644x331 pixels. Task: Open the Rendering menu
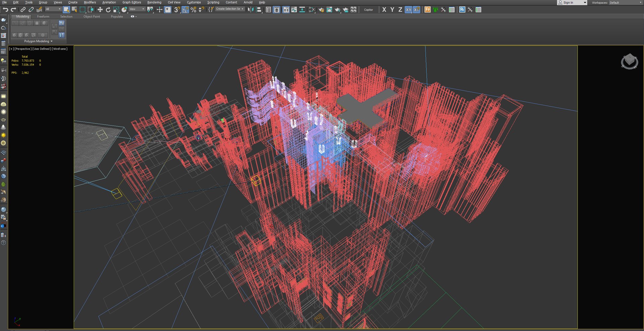[x=154, y=2]
